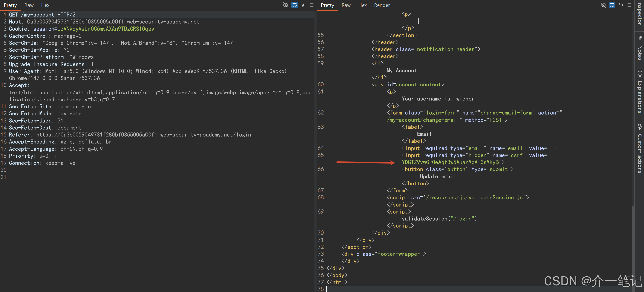
Task: Click the GET /my-account request line
Action: tap(42, 15)
